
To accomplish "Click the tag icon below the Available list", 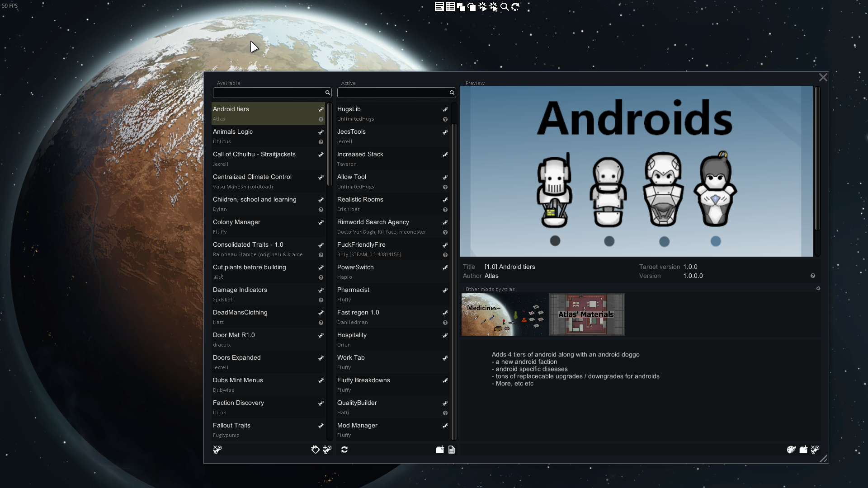I will tap(315, 450).
